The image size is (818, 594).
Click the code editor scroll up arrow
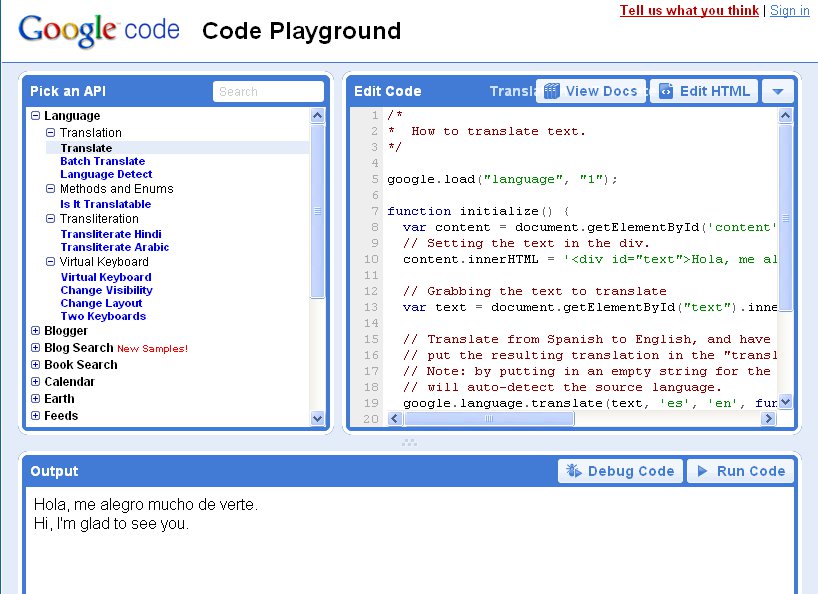pyautogui.click(x=785, y=115)
